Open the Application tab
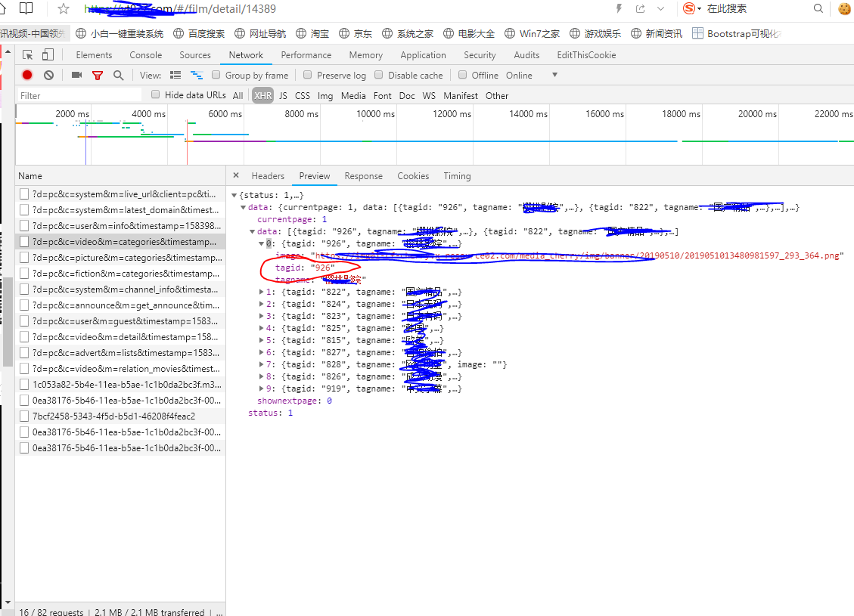The width and height of the screenshot is (854, 616). [423, 55]
